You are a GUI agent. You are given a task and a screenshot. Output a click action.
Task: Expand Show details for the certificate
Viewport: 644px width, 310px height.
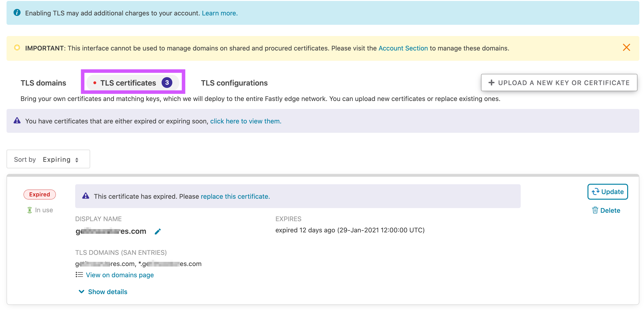click(103, 292)
